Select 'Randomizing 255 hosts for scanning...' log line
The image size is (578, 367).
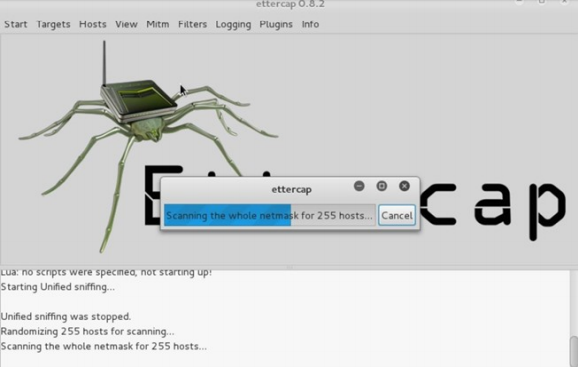coord(87,331)
